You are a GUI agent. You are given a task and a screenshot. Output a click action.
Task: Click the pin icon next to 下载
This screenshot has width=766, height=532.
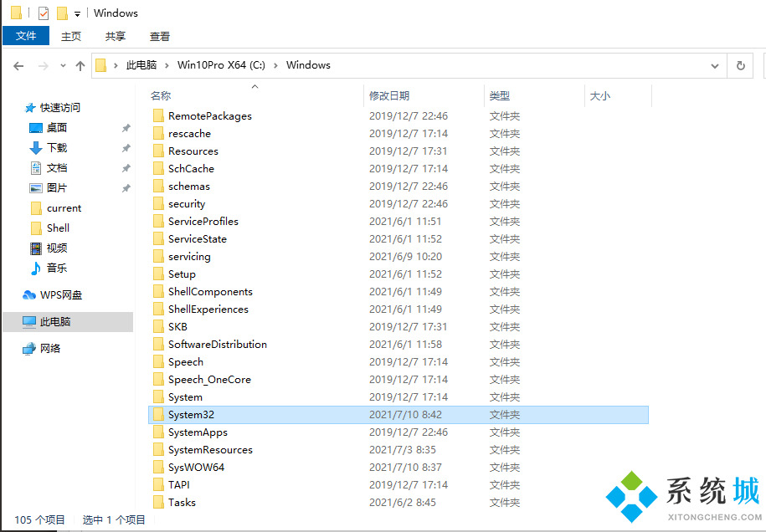(x=126, y=148)
